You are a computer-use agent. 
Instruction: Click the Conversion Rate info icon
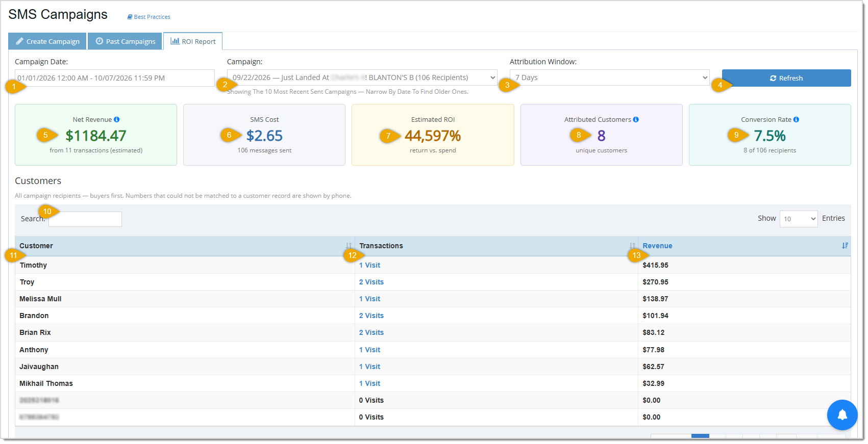click(796, 120)
